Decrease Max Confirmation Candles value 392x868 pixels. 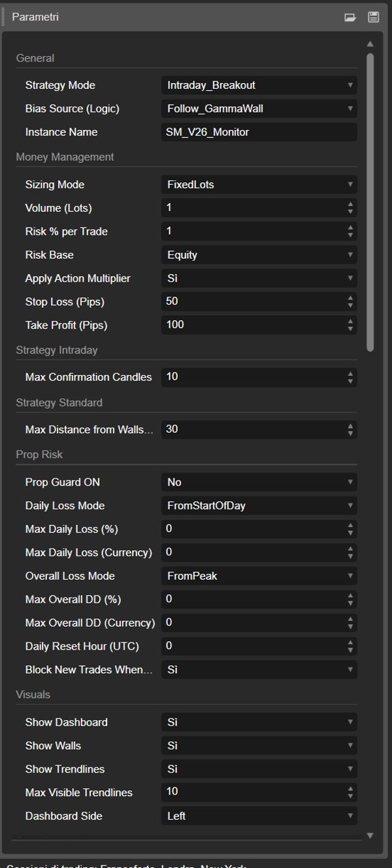pos(351,381)
